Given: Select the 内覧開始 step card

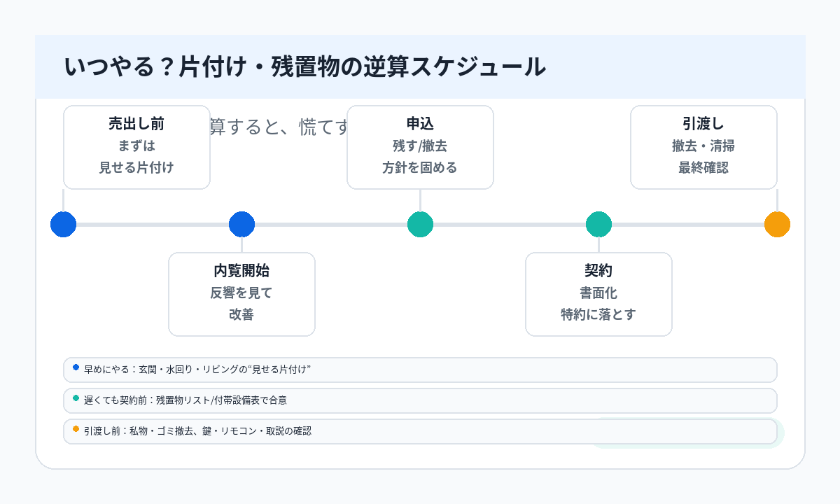Looking at the screenshot, I should (241, 294).
